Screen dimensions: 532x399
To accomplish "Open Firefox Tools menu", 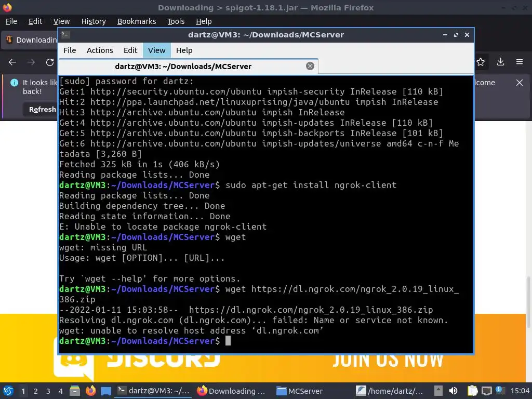I will coord(176,21).
